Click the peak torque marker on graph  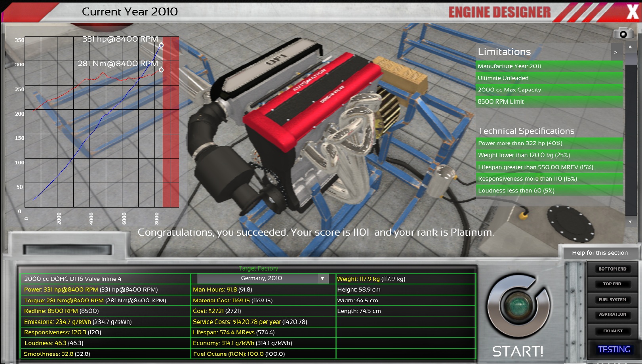pos(161,70)
